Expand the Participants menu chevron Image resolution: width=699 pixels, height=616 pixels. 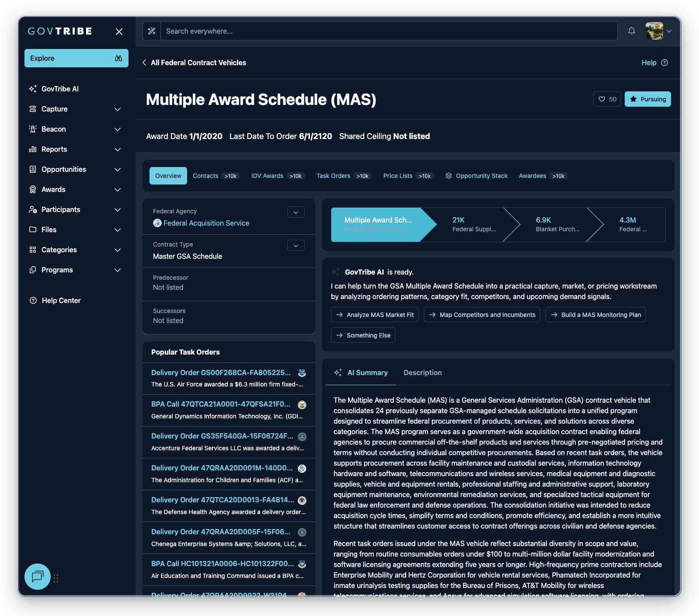(118, 209)
